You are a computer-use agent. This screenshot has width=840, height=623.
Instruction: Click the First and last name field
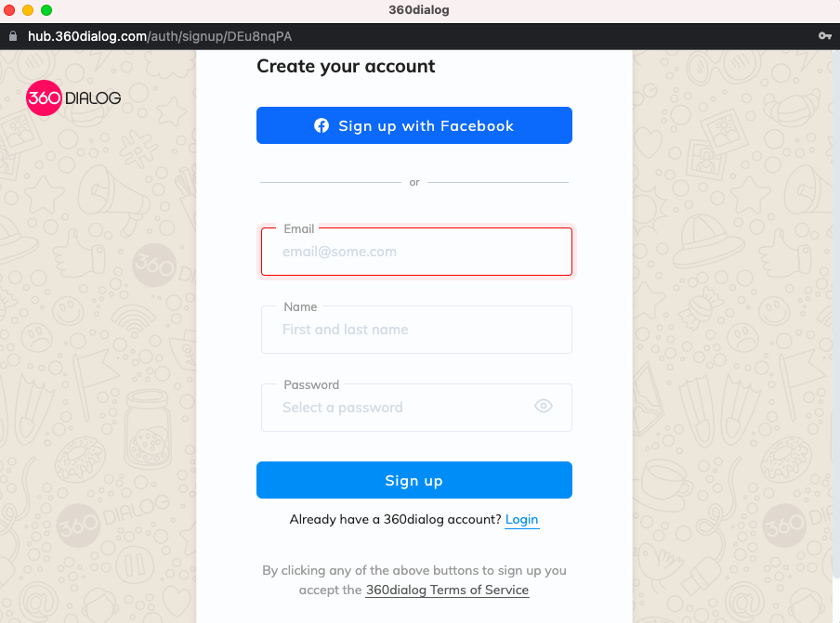coord(416,330)
